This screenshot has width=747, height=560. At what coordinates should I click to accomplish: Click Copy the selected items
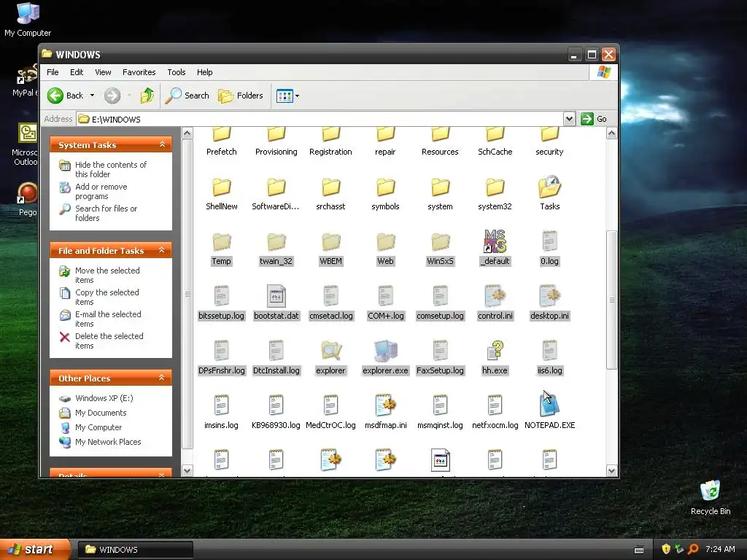tap(107, 297)
